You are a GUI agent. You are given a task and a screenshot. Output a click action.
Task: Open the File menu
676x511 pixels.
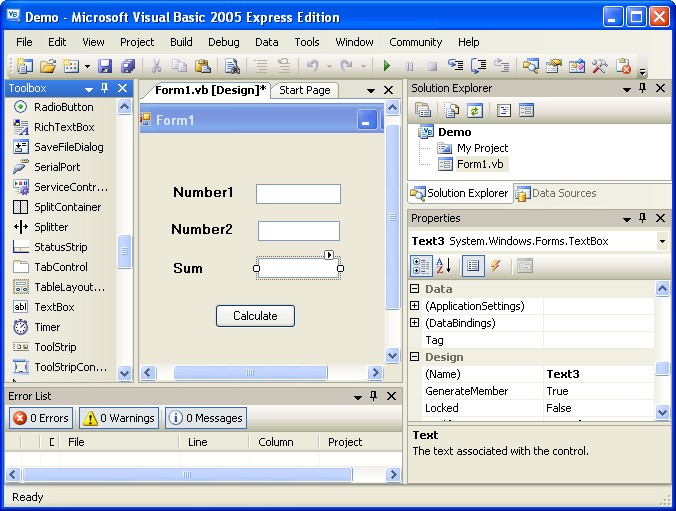pos(24,42)
